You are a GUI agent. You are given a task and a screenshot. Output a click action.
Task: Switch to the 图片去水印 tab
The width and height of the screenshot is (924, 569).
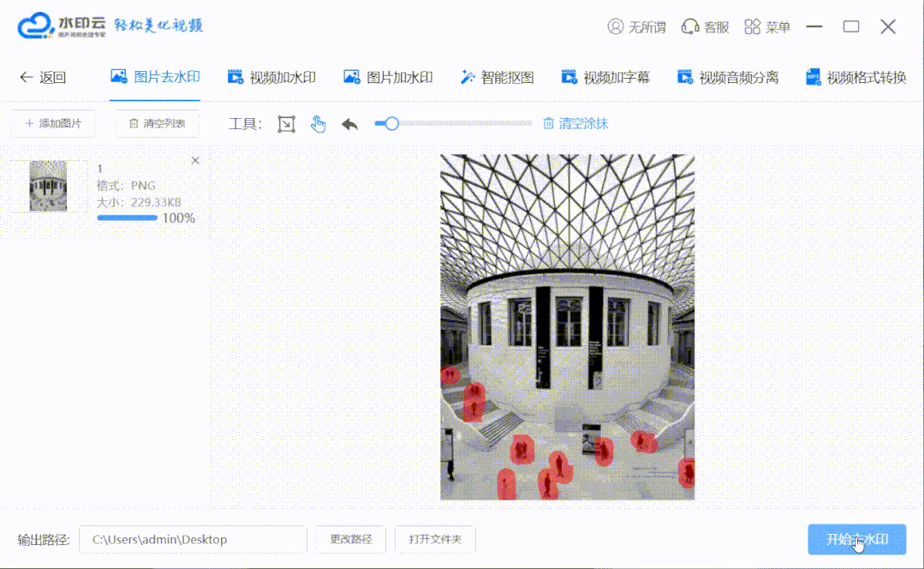click(155, 77)
